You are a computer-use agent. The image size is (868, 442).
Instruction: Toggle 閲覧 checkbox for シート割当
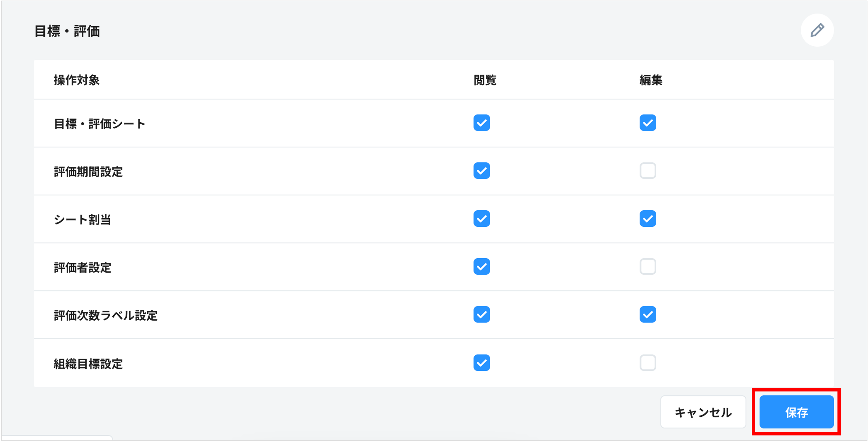coord(482,219)
